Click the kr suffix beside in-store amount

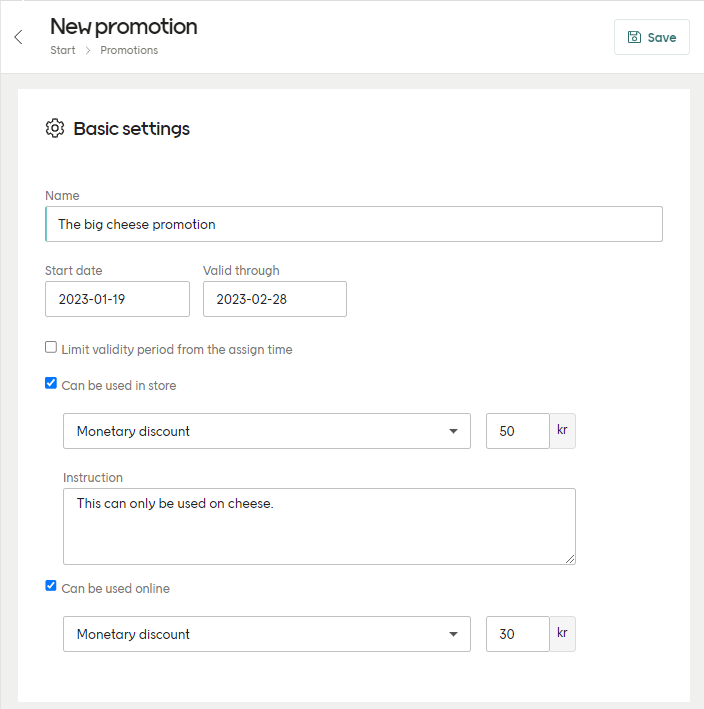pyautogui.click(x=562, y=431)
